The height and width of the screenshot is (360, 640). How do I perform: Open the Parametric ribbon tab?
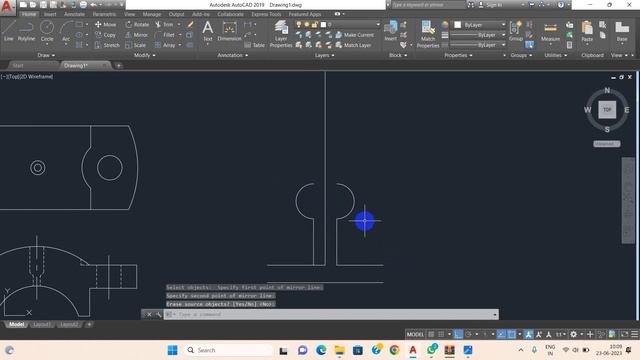(x=104, y=14)
